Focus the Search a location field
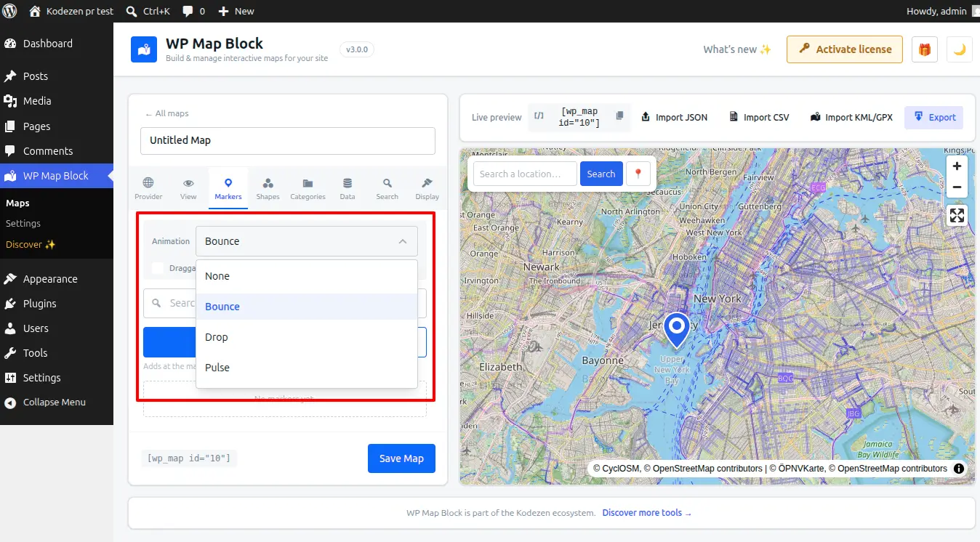The width and height of the screenshot is (980, 542). tap(525, 174)
